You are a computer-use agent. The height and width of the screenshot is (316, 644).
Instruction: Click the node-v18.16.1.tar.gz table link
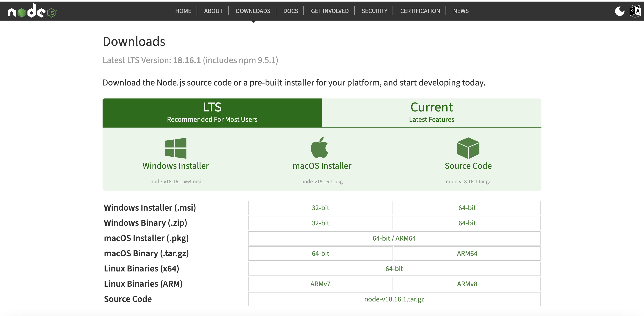point(394,299)
